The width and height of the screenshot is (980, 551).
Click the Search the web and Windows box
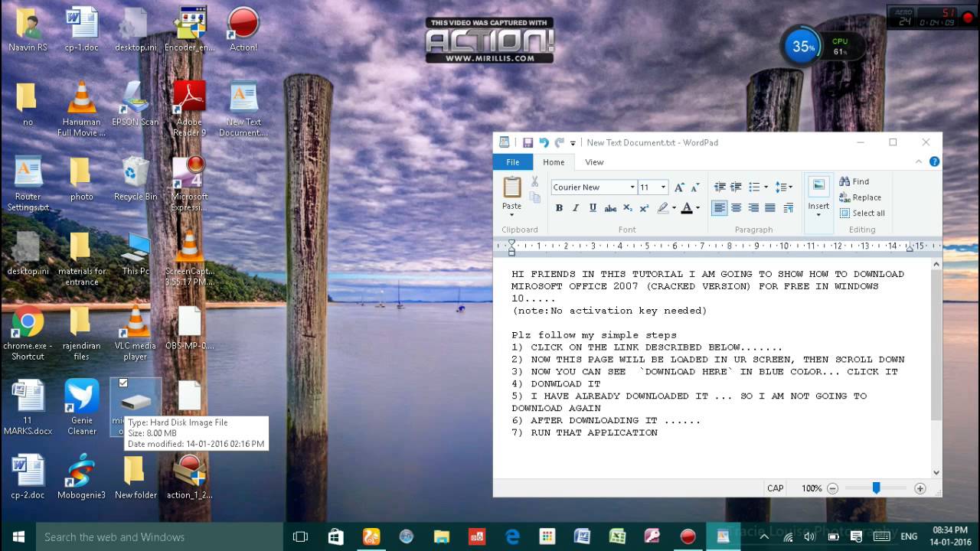(x=159, y=536)
